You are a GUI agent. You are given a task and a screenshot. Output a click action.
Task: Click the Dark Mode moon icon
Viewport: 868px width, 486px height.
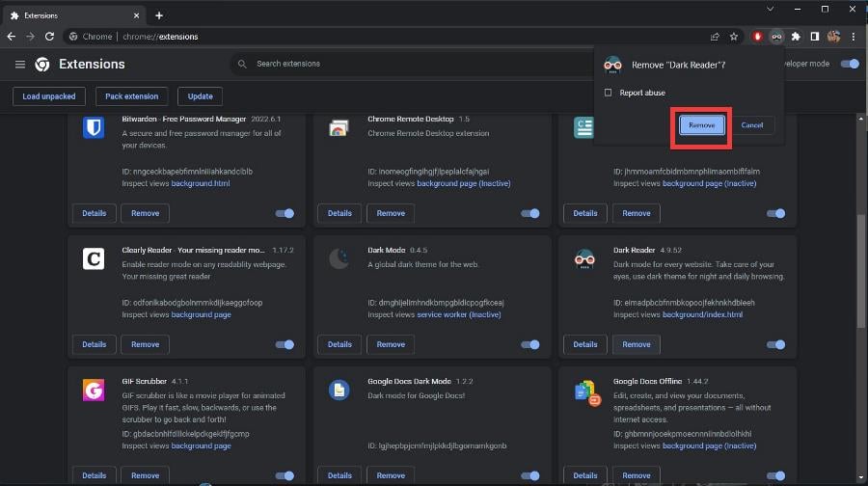tap(339, 258)
